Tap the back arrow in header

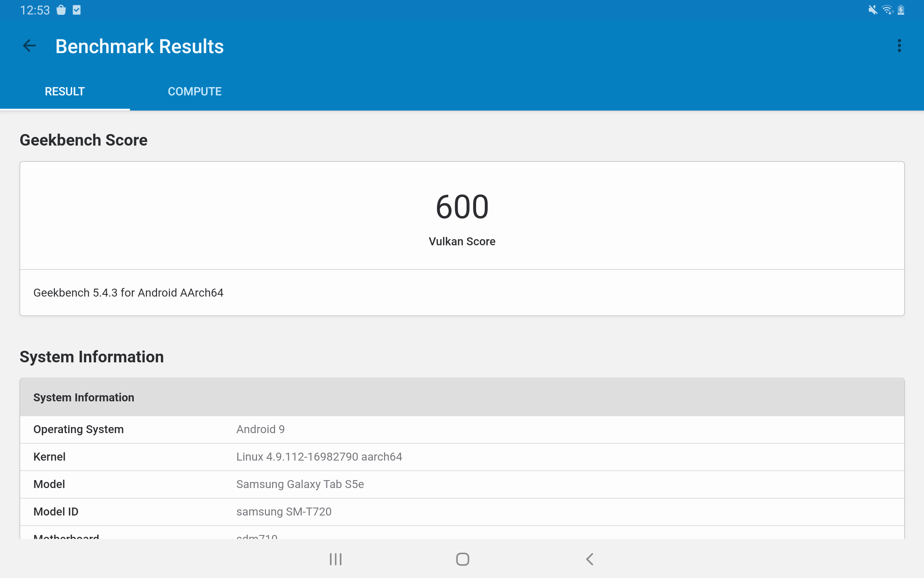pos(29,46)
